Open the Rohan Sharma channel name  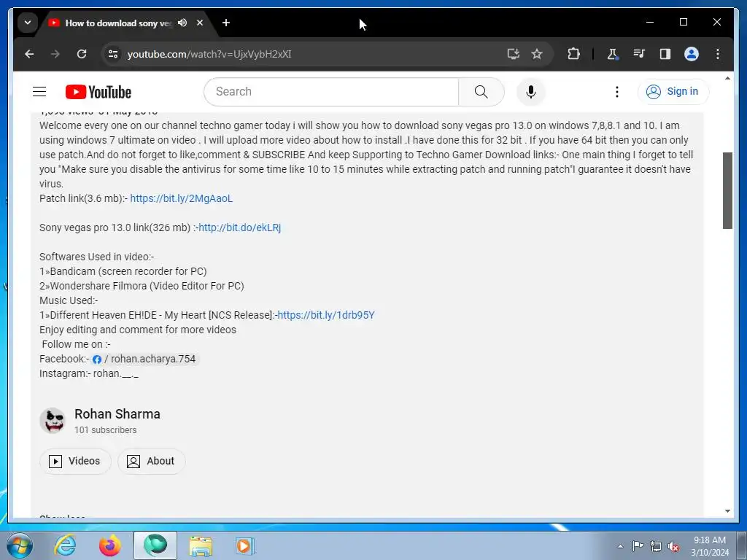click(x=117, y=414)
